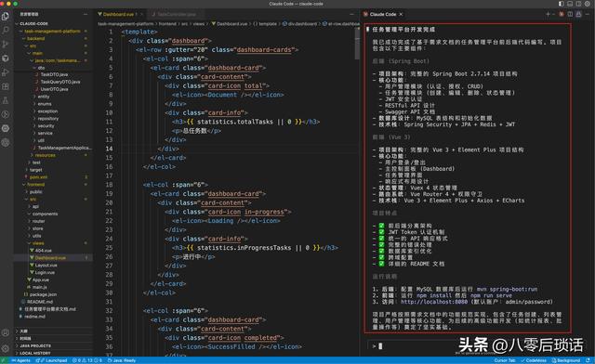The image size is (595, 364).
Task: Open UserDTO.java in the file tree
Action: tap(54, 89)
